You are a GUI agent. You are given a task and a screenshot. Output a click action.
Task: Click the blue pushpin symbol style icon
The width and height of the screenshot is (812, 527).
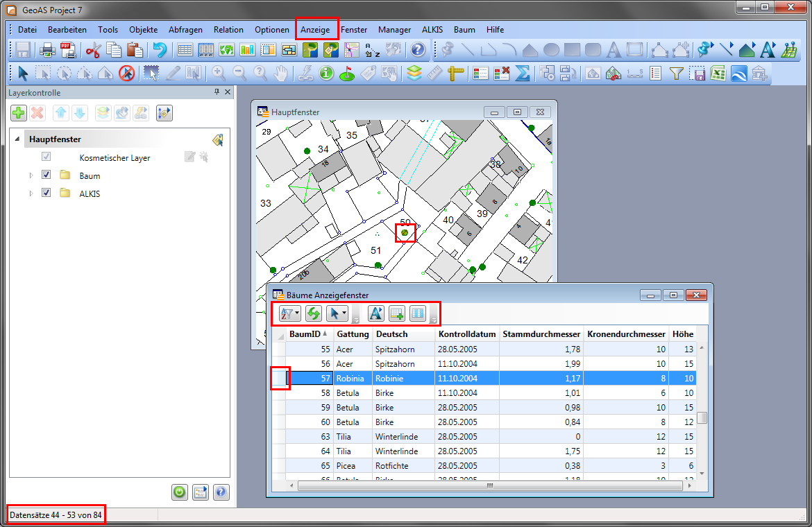point(705,50)
